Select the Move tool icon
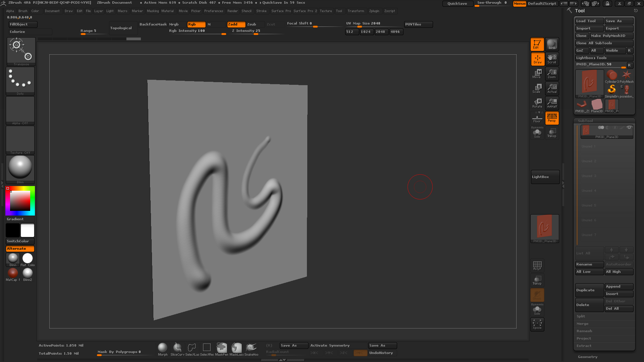This screenshot has width=644, height=362. pos(537,74)
